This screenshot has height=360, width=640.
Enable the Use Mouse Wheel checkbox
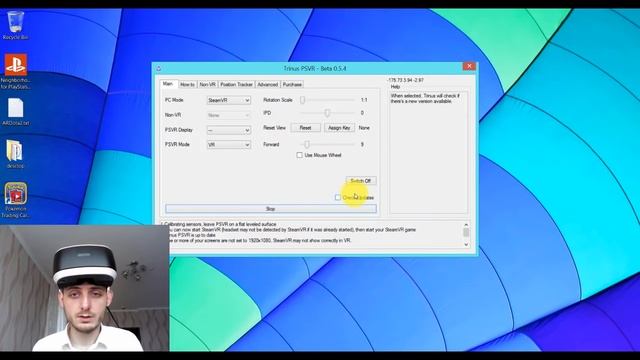click(300, 155)
